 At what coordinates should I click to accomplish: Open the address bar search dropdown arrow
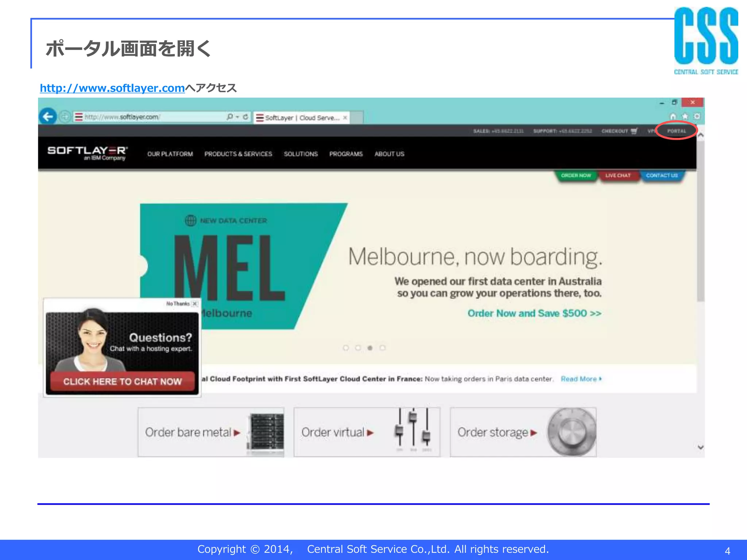(x=237, y=117)
